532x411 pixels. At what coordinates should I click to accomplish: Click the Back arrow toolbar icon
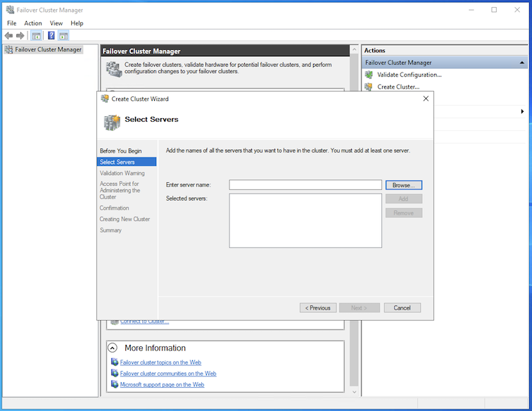pos(9,36)
